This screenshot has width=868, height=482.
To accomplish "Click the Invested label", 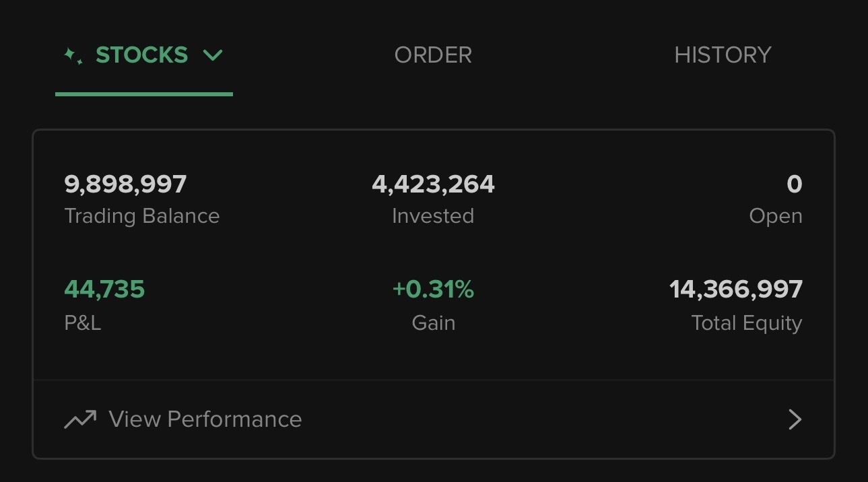I will click(x=433, y=216).
